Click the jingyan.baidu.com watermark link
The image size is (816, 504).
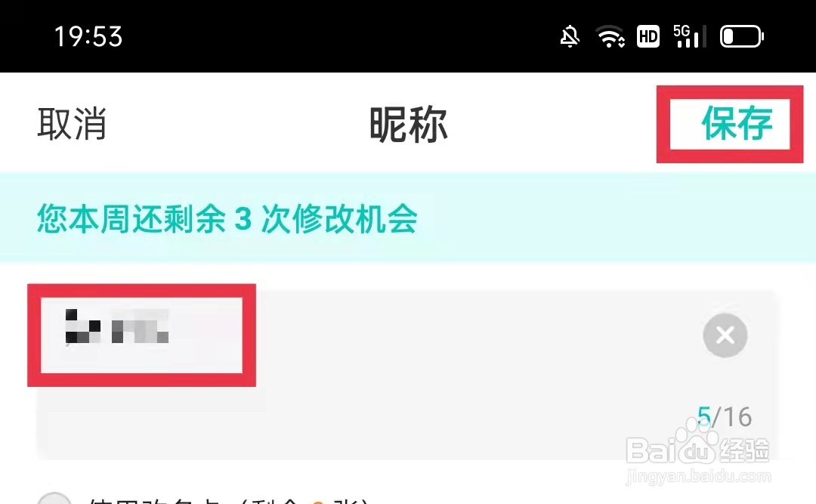pos(698,475)
